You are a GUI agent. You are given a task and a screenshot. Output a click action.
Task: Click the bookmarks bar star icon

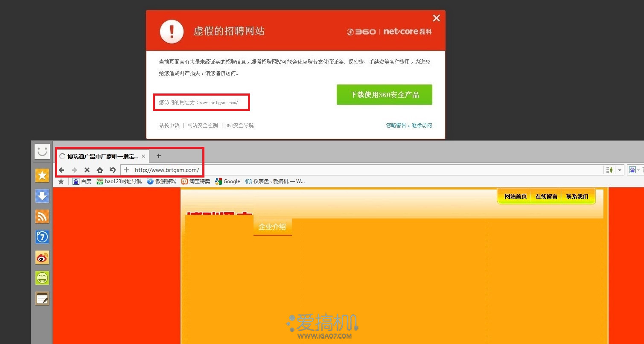(x=61, y=181)
